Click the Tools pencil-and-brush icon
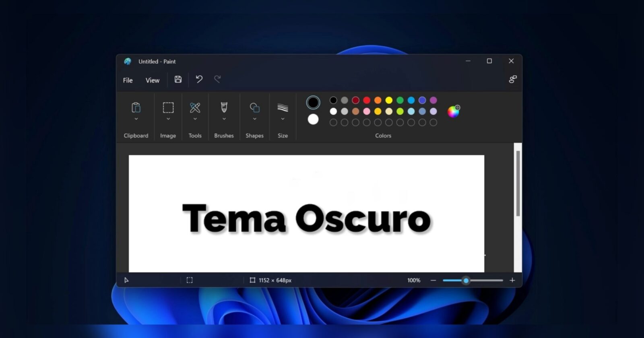Image resolution: width=644 pixels, height=338 pixels. (x=195, y=107)
